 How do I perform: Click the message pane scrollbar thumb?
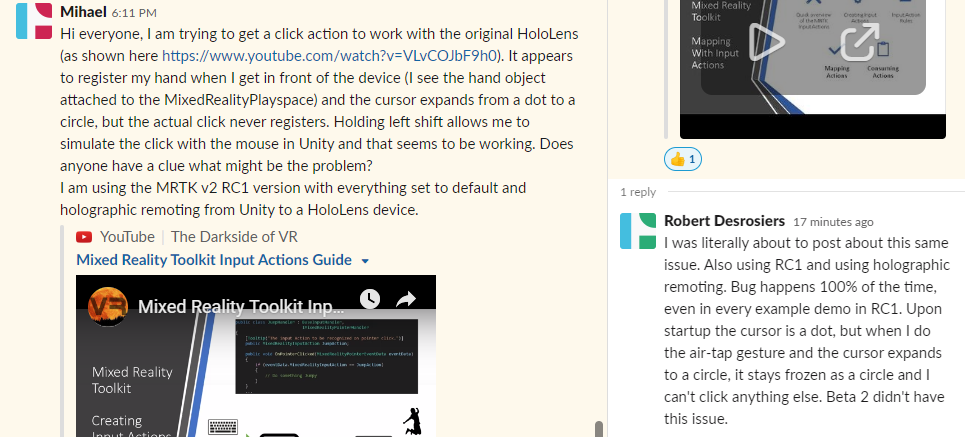coord(598,429)
